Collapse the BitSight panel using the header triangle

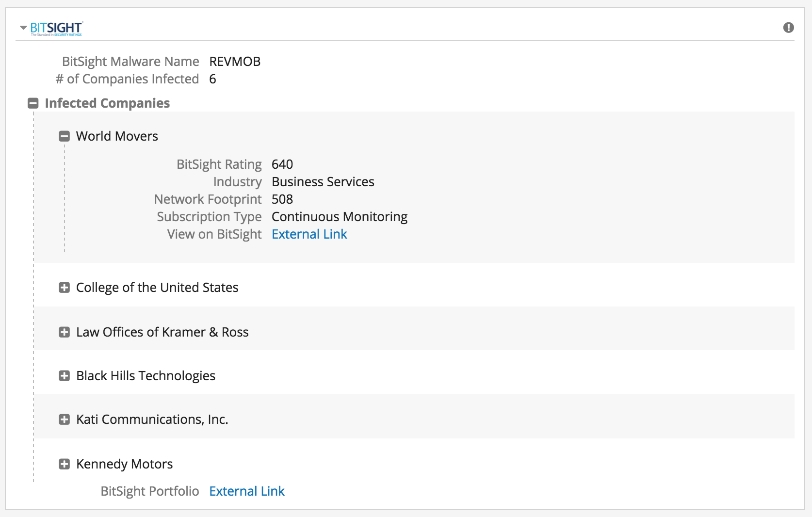23,28
